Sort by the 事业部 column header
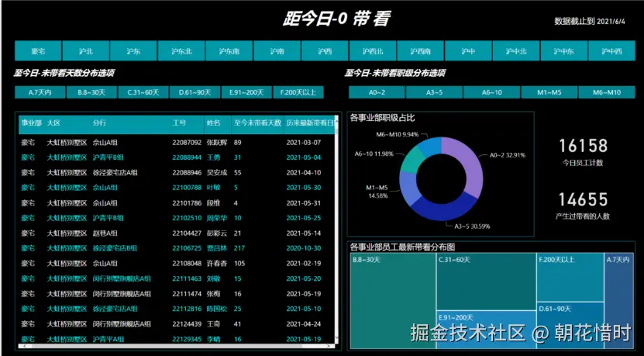This screenshot has height=356, width=644. pyautogui.click(x=32, y=123)
